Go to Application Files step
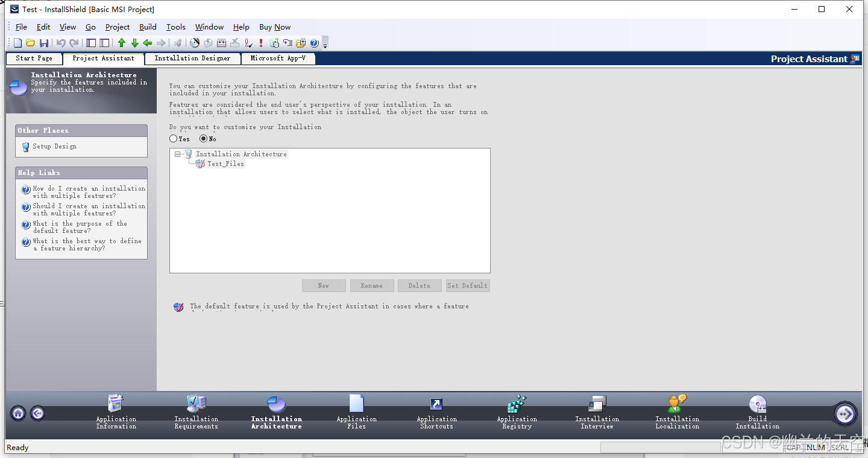 point(357,412)
